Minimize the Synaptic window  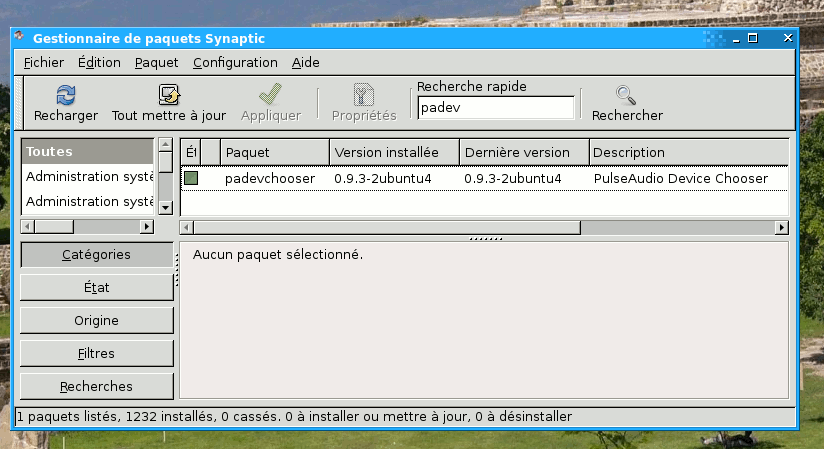click(736, 38)
